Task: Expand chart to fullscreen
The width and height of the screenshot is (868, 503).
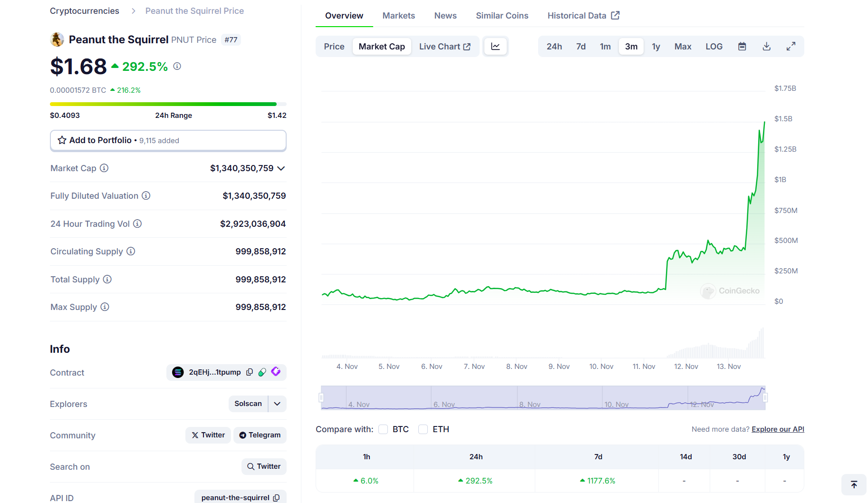Action: [x=791, y=47]
